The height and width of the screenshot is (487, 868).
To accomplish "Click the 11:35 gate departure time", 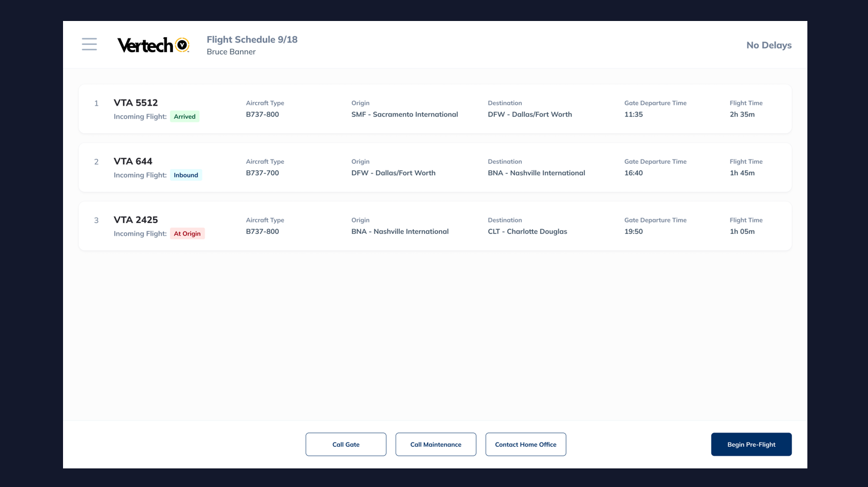I will pyautogui.click(x=633, y=115).
